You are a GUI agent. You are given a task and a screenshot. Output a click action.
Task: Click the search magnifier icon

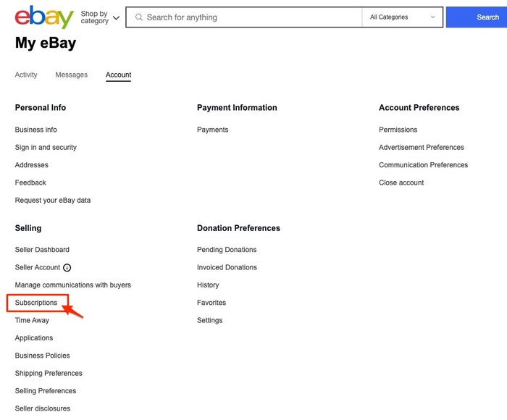tap(139, 17)
